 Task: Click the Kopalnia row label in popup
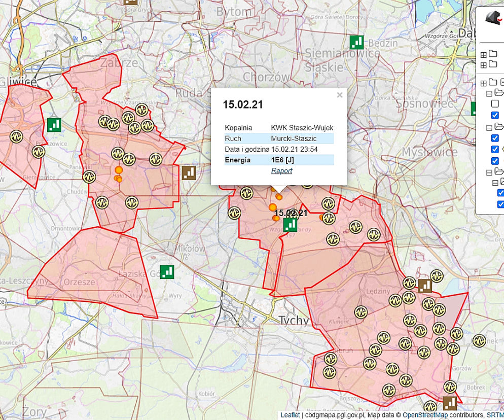238,128
